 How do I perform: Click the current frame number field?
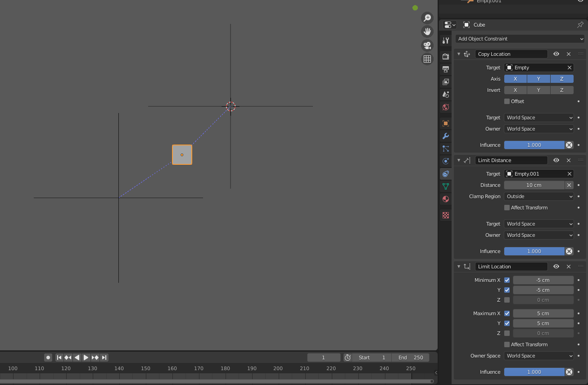(x=324, y=358)
